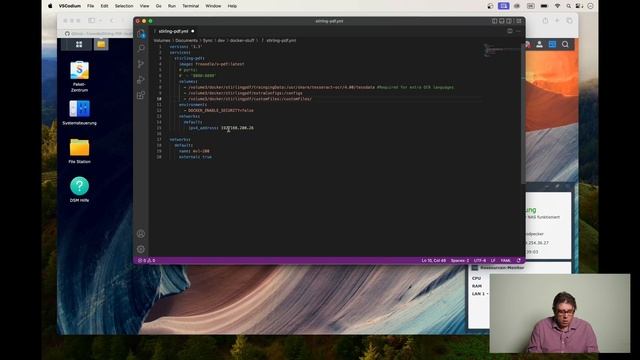Open the View menu
Image resolution: width=640 pixels, height=360 pixels.
(x=144, y=6)
